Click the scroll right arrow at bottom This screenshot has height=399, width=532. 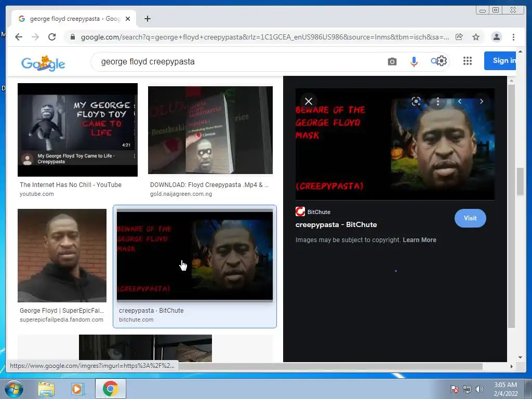point(511,366)
